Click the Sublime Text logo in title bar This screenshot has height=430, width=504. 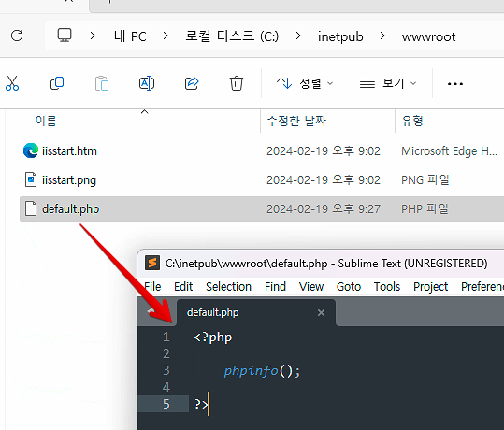152,263
